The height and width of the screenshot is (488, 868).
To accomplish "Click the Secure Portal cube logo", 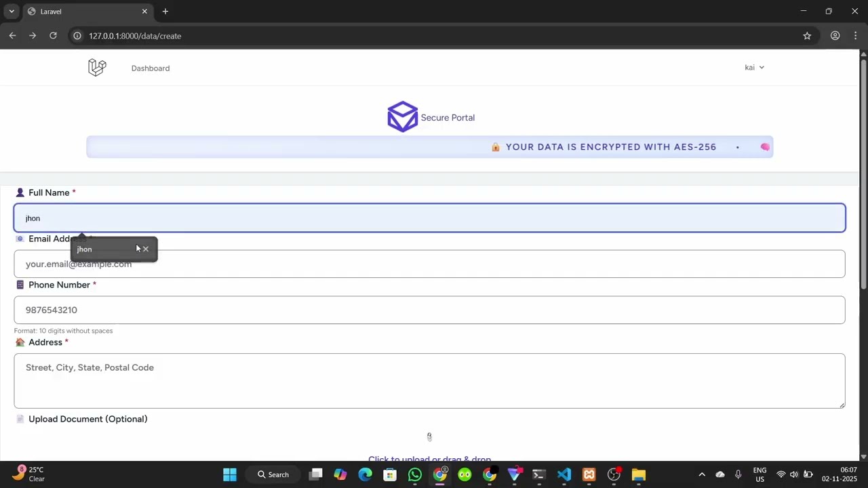I will coord(402,117).
